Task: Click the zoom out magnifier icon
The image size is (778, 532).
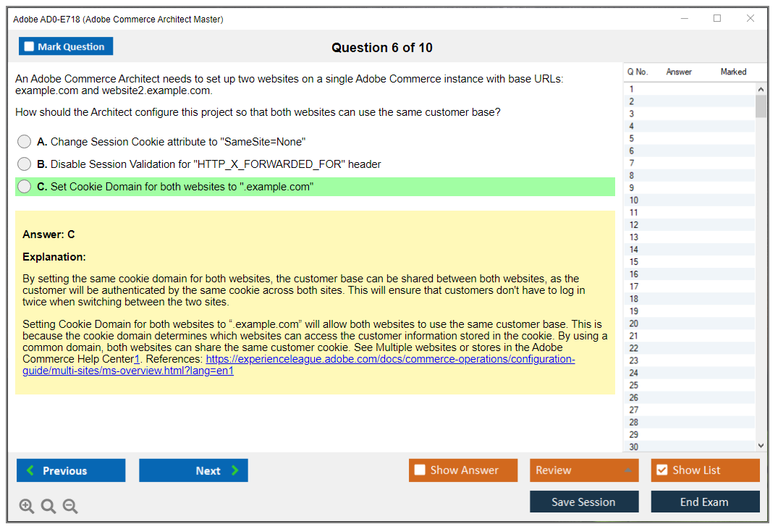Action: tap(70, 507)
